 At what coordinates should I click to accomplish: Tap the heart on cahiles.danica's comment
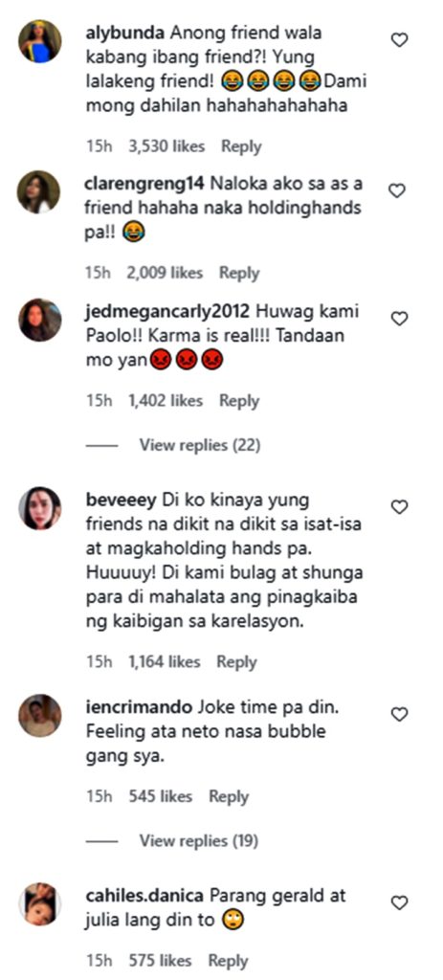coord(399,902)
